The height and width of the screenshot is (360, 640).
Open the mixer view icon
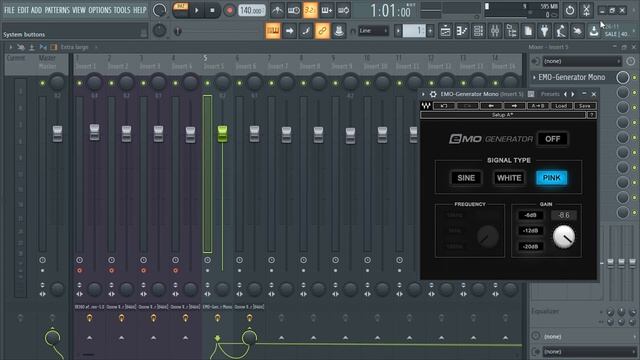(x=495, y=31)
